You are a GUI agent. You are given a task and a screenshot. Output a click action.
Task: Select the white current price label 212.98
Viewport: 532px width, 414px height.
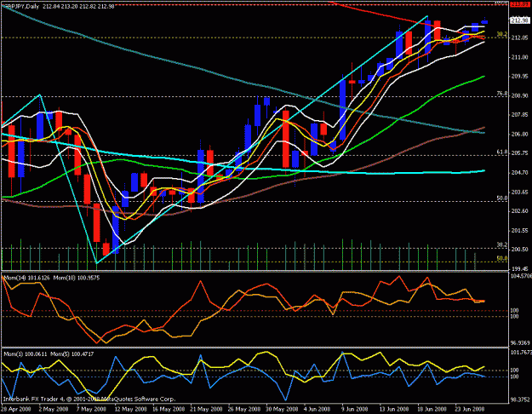(520, 20)
